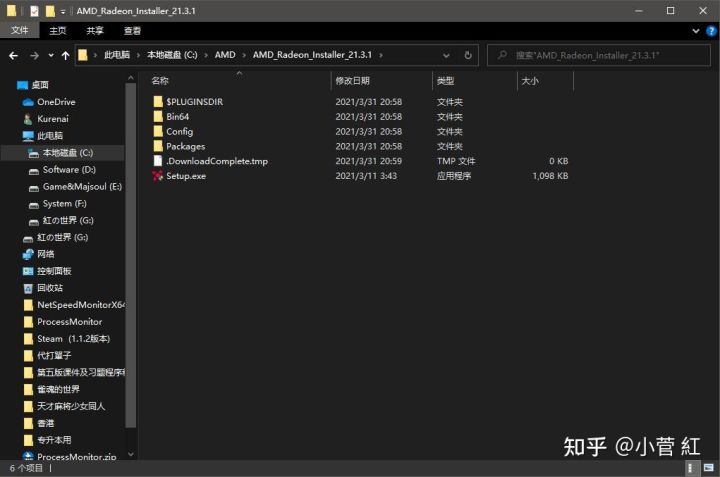Image resolution: width=720 pixels, height=477 pixels.
Task: Select the Packages folder icon
Action: point(158,146)
